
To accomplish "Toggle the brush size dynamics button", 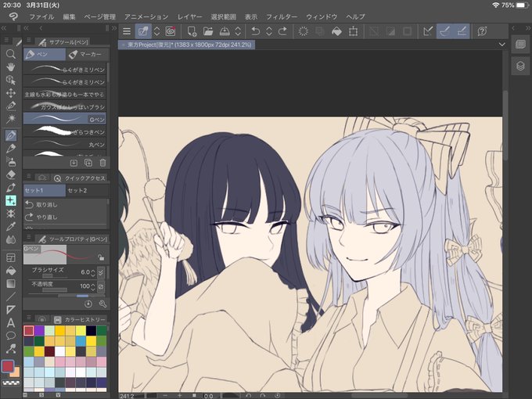I will [x=101, y=272].
